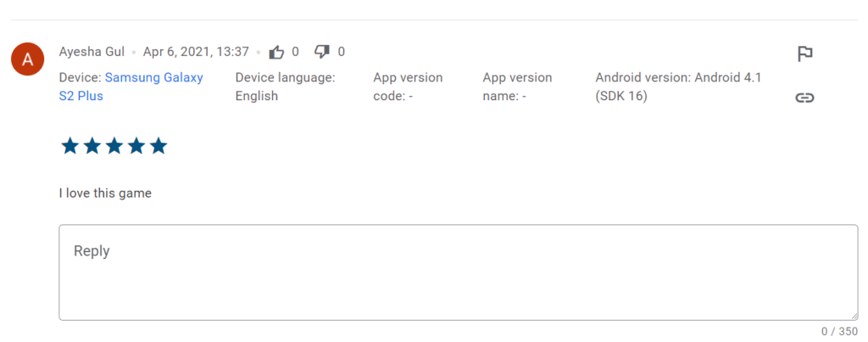This screenshot has width=868, height=342.
Task: Click the fourth rating star
Action: tap(136, 147)
